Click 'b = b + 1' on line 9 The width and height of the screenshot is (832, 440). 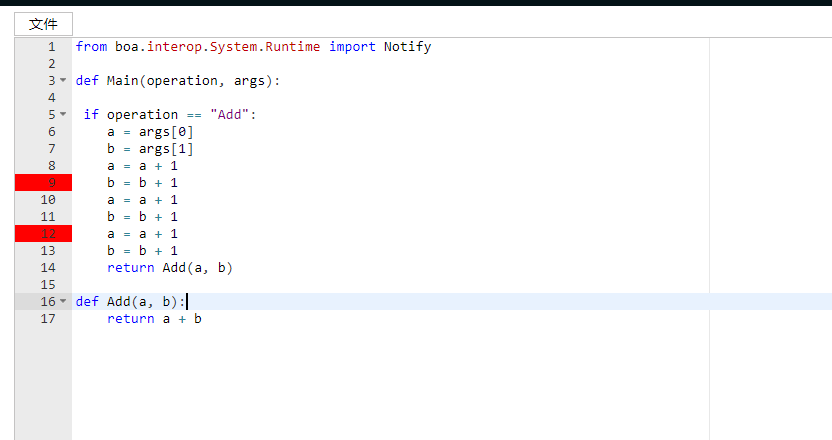click(142, 183)
